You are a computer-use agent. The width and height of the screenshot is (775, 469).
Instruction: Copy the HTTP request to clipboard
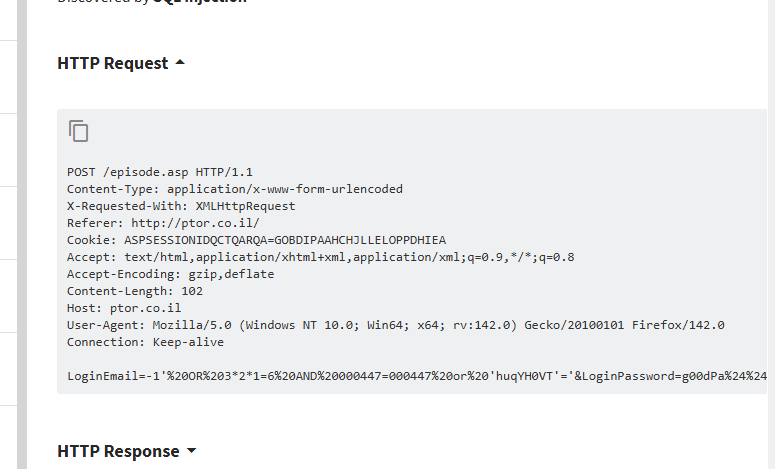[x=79, y=131]
